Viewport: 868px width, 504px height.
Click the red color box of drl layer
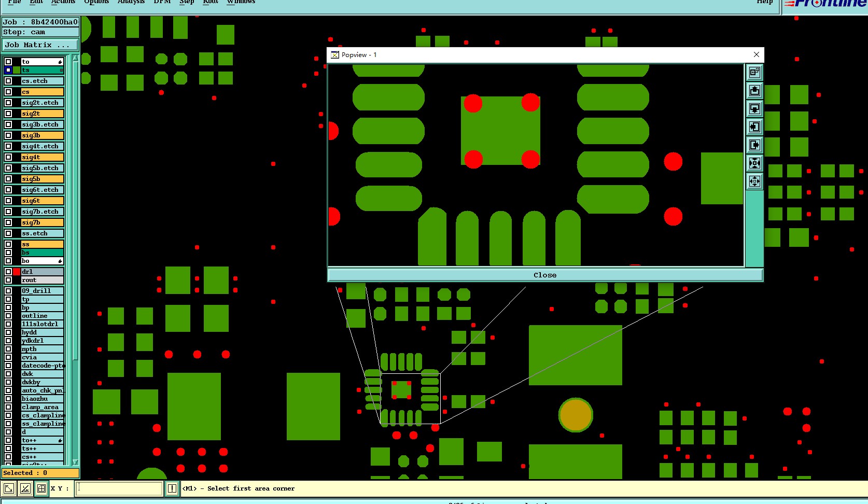coord(17,272)
